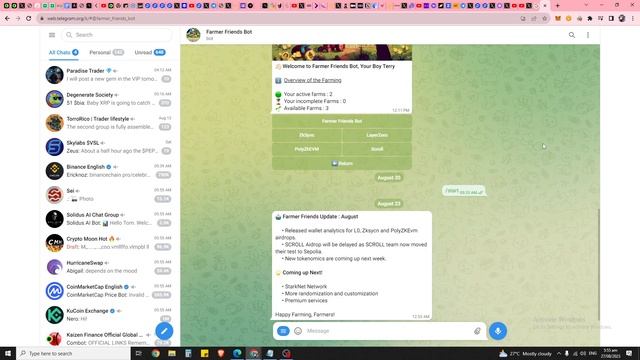Show hidden system tray icons

pyautogui.click(x=558, y=353)
